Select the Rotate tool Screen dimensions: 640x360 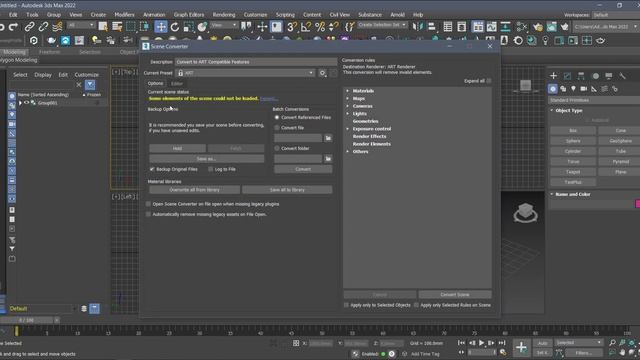[175, 27]
